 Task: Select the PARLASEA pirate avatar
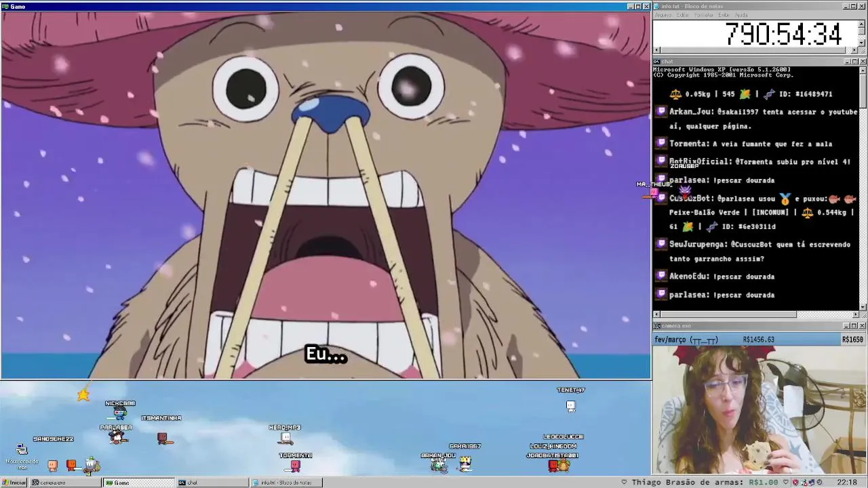pos(118,438)
